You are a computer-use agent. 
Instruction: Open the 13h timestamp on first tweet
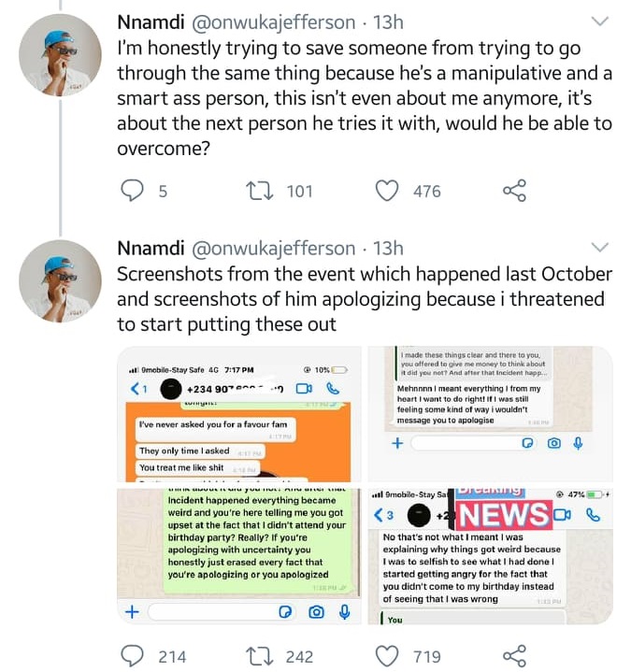tap(388, 21)
